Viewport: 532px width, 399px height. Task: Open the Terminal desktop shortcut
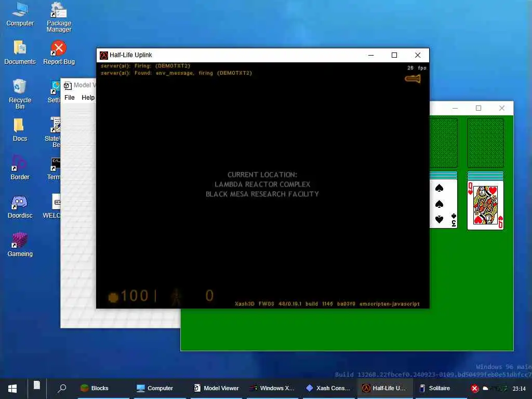[54, 169]
